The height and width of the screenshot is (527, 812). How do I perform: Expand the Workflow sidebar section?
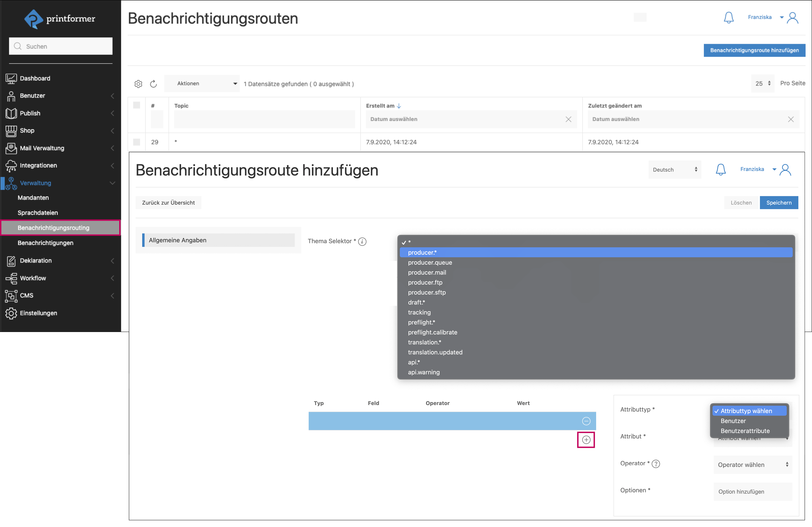point(32,278)
